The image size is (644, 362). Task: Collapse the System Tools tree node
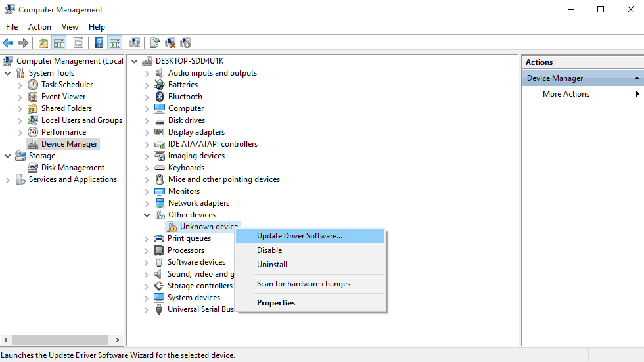8,73
